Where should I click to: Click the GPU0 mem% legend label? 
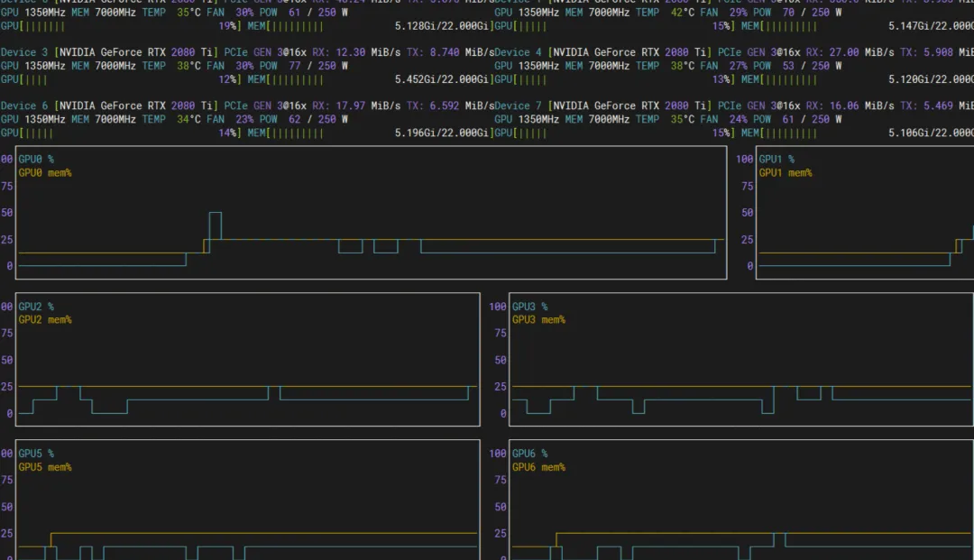tap(45, 173)
